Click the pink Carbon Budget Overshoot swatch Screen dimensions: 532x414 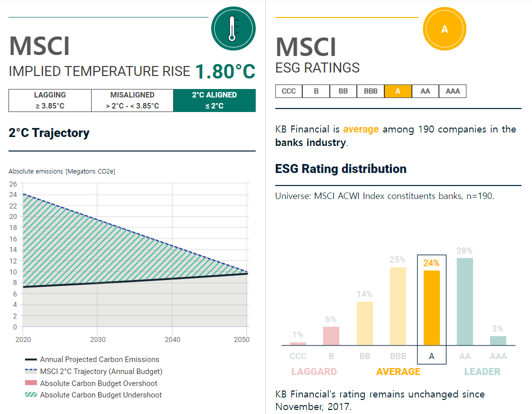31,383
